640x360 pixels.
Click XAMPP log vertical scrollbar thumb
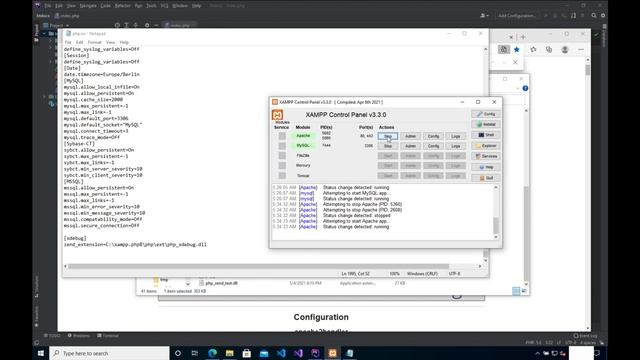(x=496, y=225)
